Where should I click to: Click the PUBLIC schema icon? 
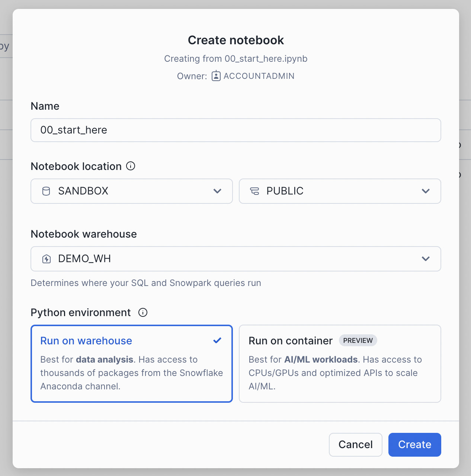[254, 191]
